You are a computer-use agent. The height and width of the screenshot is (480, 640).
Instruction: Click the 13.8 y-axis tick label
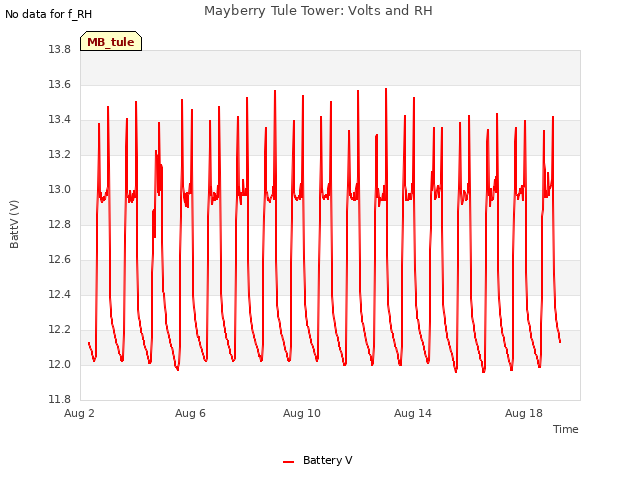pos(59,49)
